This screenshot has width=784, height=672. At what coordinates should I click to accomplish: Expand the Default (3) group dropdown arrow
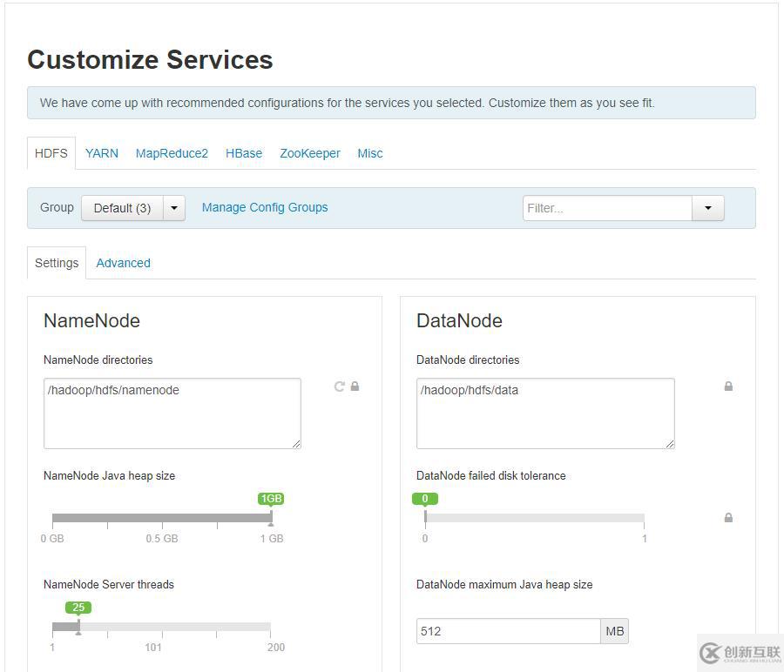(x=174, y=208)
